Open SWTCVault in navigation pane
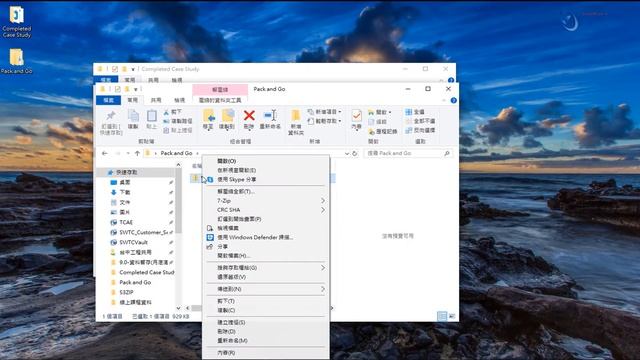 tap(133, 242)
